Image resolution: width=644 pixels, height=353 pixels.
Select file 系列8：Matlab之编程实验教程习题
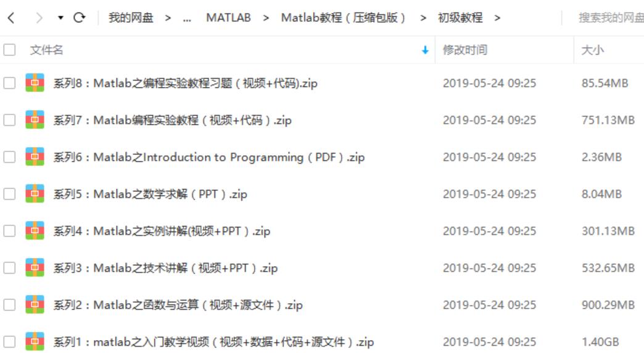coord(185,83)
